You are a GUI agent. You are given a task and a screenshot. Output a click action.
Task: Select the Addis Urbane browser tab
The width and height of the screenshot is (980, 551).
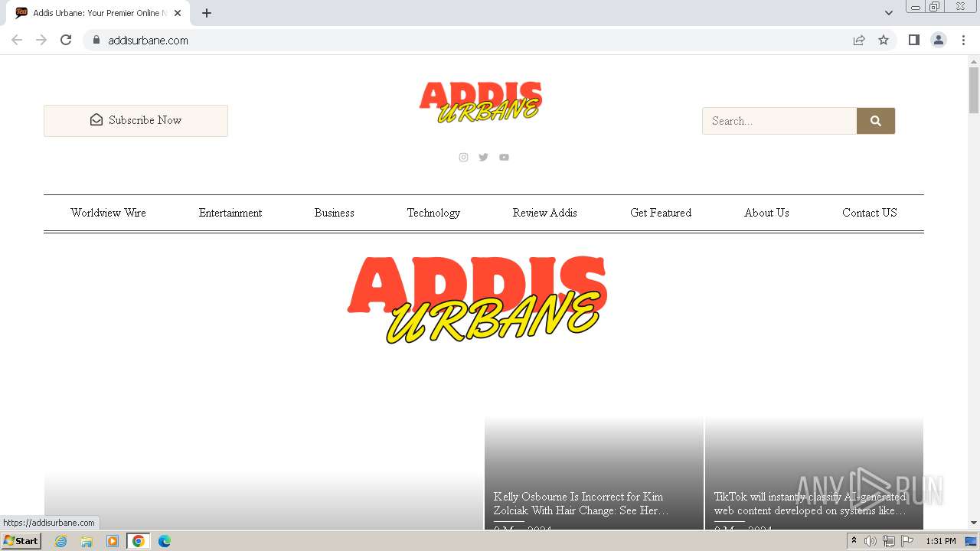coord(99,13)
